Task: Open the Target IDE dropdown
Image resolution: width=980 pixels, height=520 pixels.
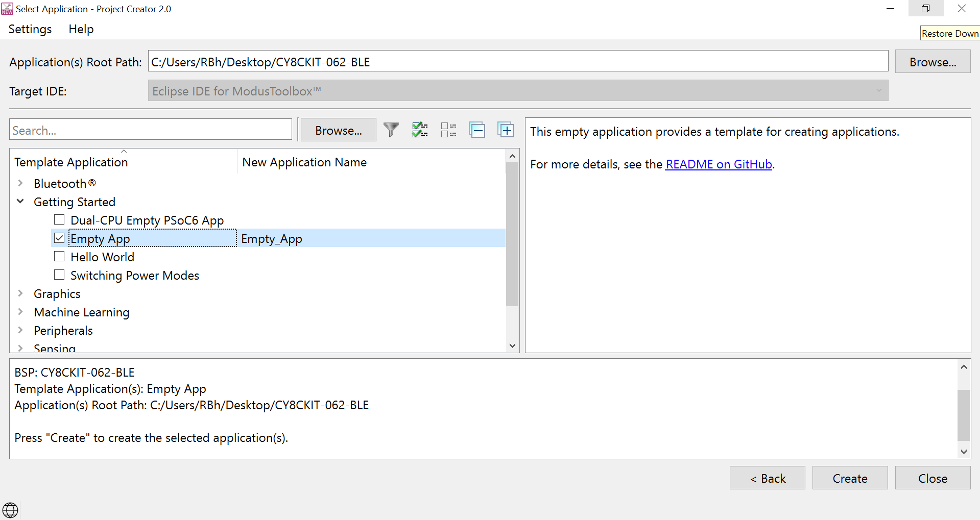Action: coord(518,90)
